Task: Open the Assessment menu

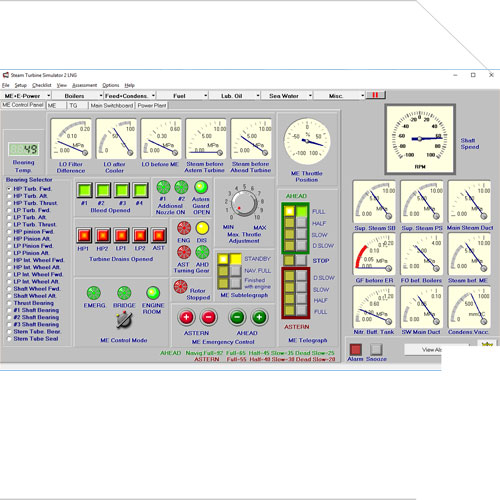Action: 84,85
